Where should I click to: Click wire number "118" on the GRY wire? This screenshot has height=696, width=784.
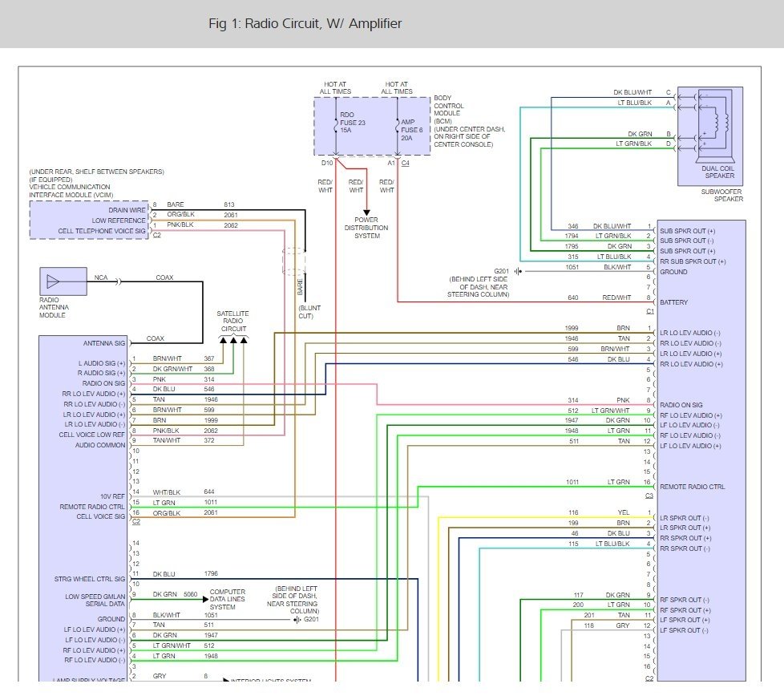(x=589, y=625)
